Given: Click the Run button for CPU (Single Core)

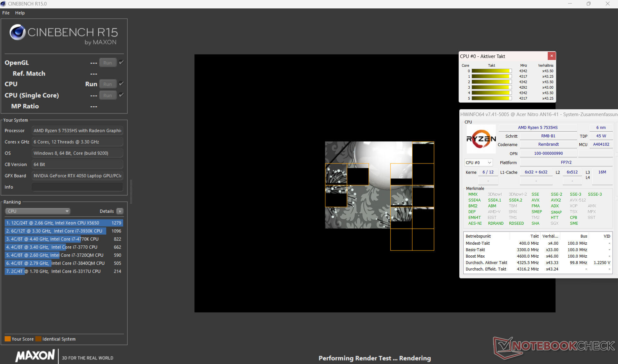Looking at the screenshot, I should [x=108, y=95].
